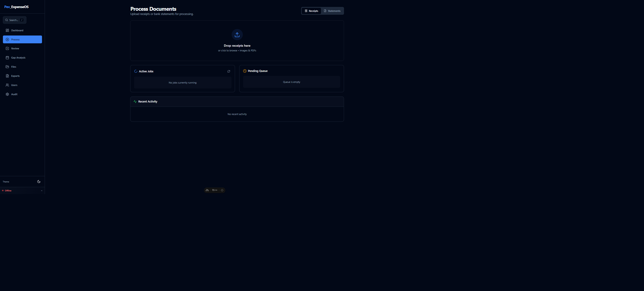The height and width of the screenshot is (291, 644).
Task: Open the Dashboard sidebar icon
Action: [x=7, y=30]
